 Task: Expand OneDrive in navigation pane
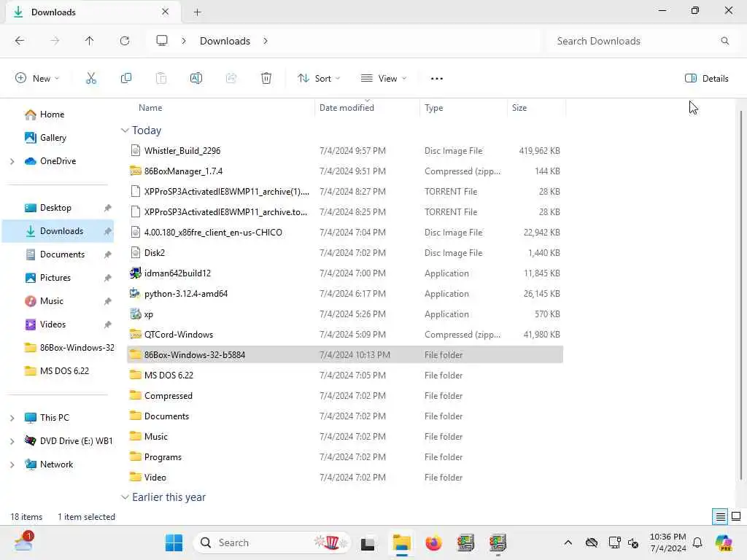point(12,161)
